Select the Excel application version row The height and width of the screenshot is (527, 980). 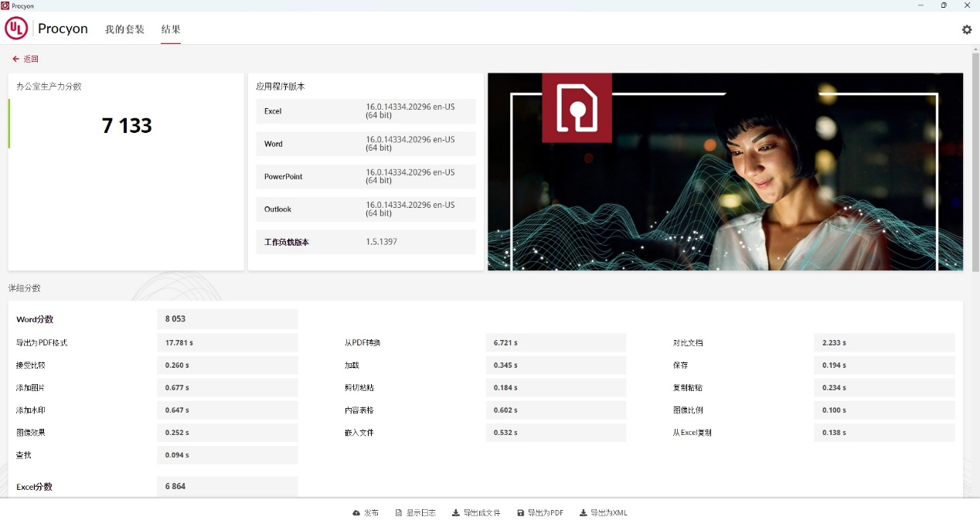pyautogui.click(x=366, y=111)
